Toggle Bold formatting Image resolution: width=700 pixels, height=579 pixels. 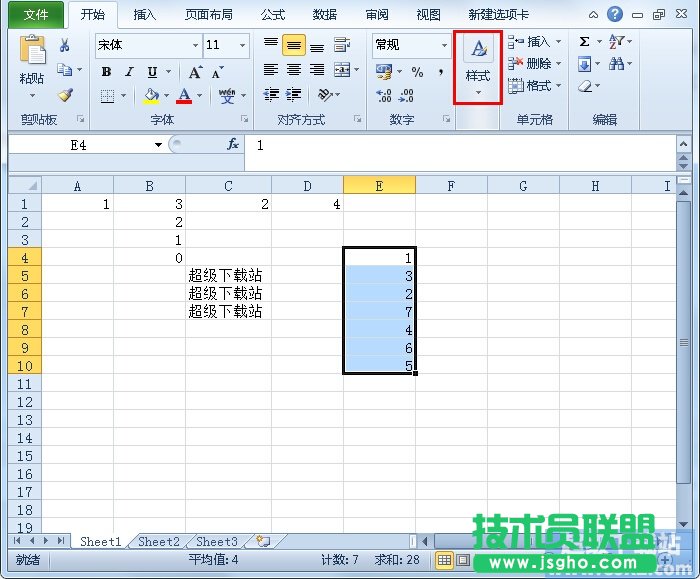[x=106, y=71]
